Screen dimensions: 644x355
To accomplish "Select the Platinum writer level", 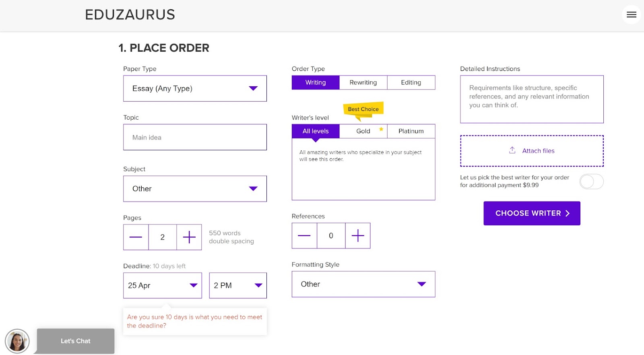I will point(411,131).
